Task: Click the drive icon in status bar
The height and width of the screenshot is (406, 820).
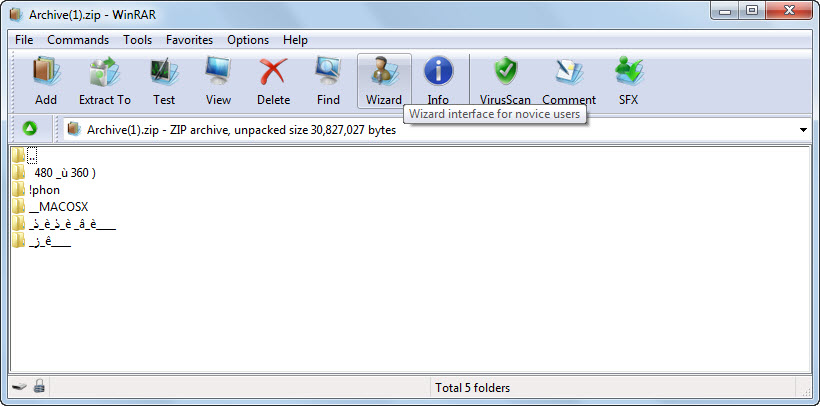Action: [x=19, y=388]
